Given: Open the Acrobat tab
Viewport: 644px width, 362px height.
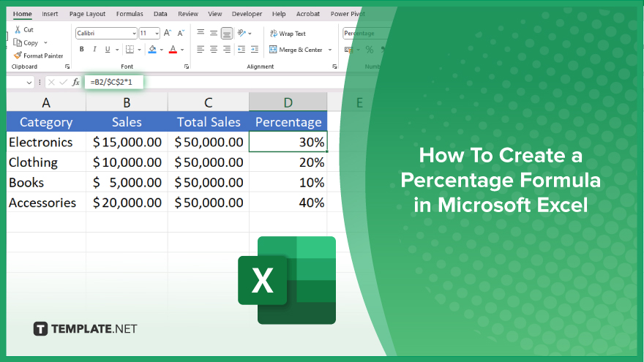Looking at the screenshot, I should (x=307, y=14).
